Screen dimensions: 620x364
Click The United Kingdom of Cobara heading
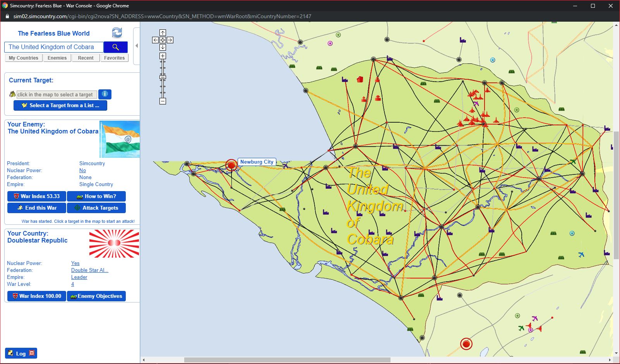[53, 132]
